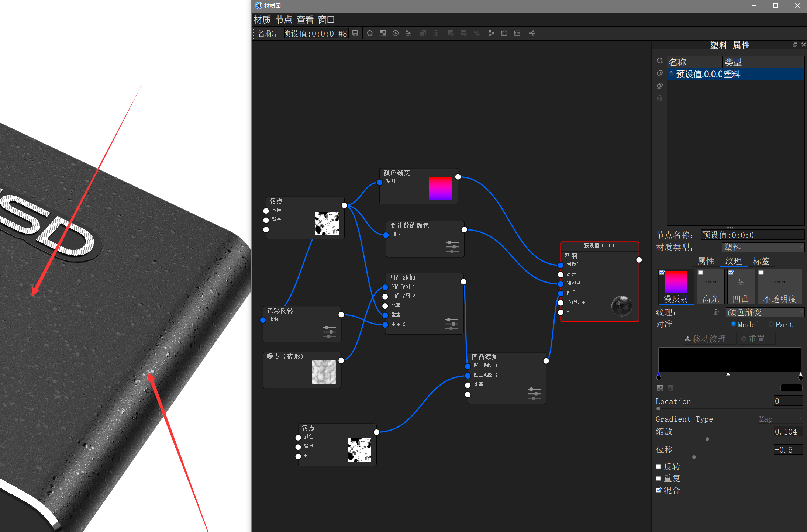Click the duplicate node icon in toolbar

pyautogui.click(x=423, y=33)
